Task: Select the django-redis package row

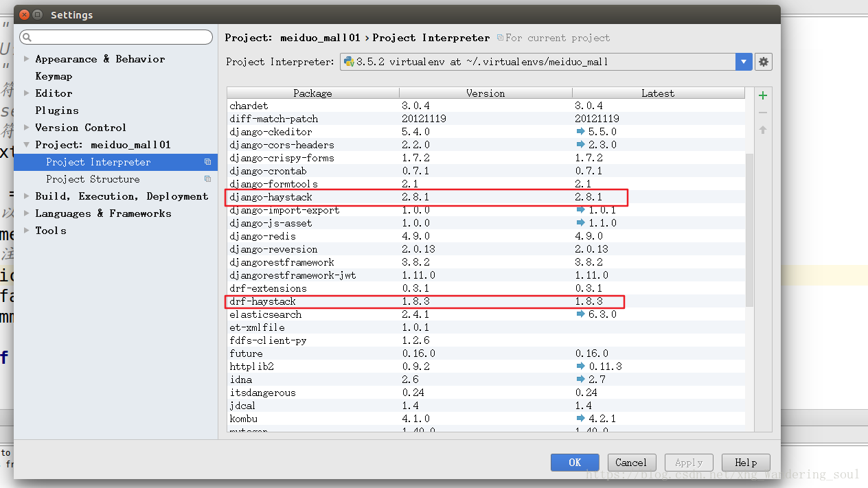Action: coord(486,236)
